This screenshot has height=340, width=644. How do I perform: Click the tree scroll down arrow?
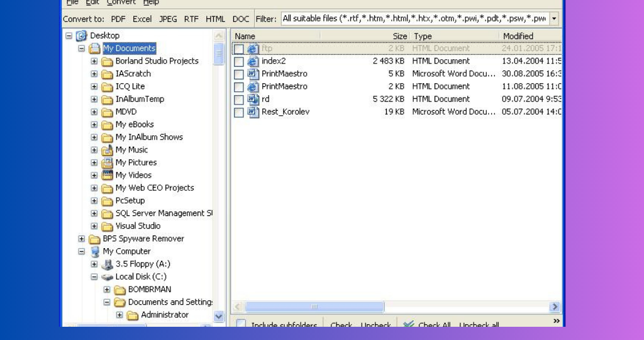click(x=219, y=316)
